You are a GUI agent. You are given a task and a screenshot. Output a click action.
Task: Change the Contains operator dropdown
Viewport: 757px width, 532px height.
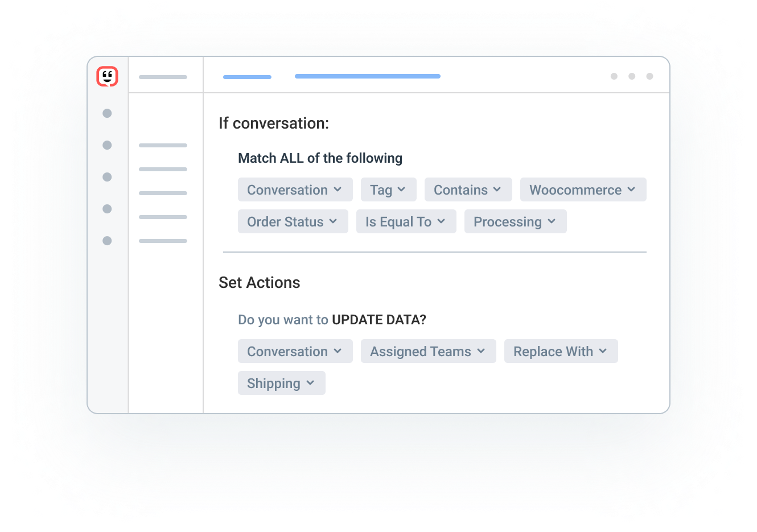[468, 189]
